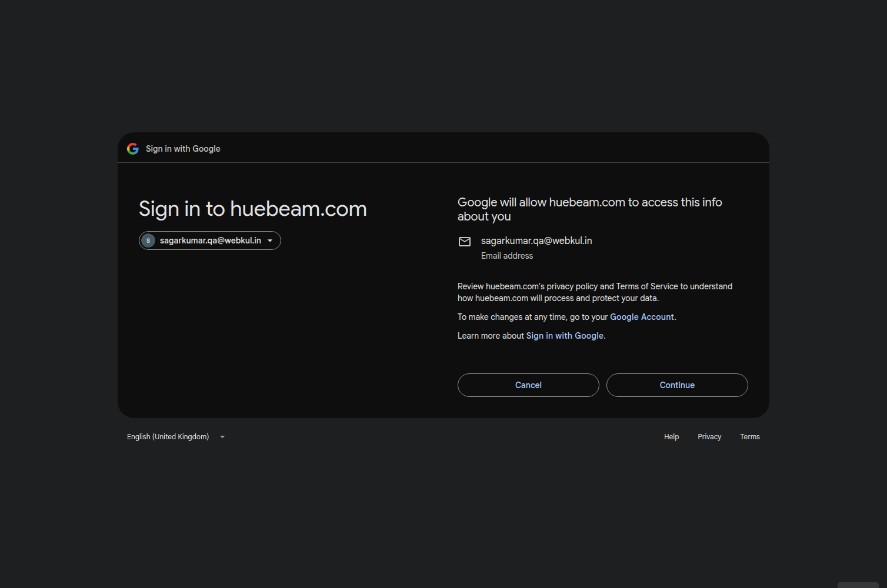Screen dimensions: 887x588
Task: Open the Google Account link
Action: [x=642, y=317]
